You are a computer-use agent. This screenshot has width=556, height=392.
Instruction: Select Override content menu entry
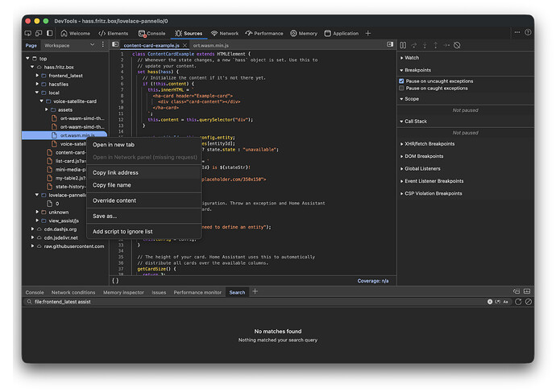pos(114,200)
